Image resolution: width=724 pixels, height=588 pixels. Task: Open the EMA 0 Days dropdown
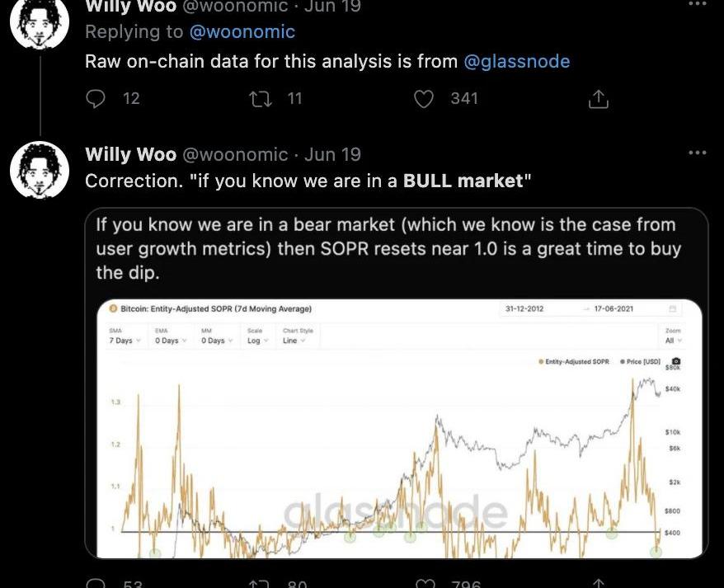[172, 341]
